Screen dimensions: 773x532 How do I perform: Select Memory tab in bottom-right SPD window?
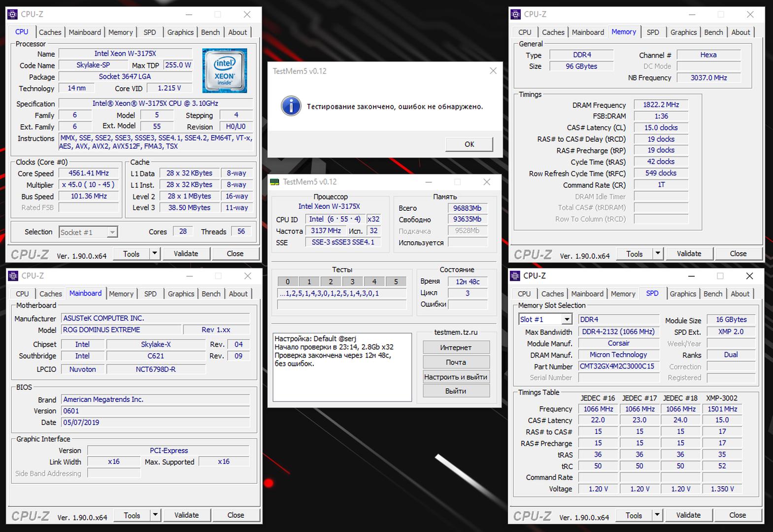click(x=623, y=294)
